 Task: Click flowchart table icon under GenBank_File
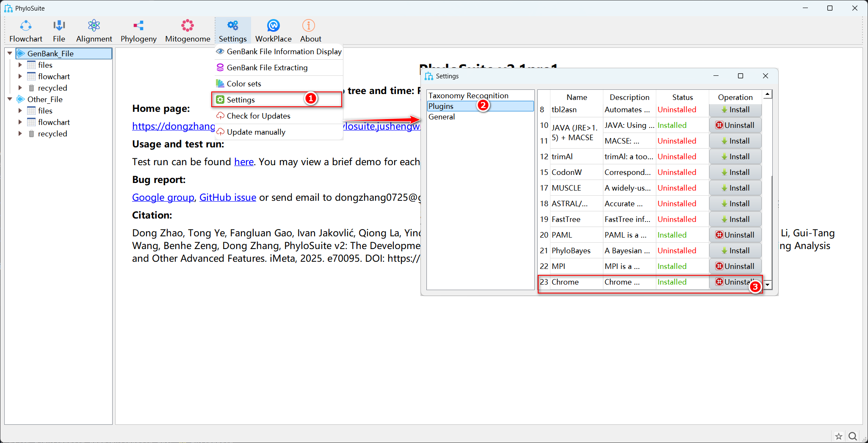[x=31, y=76]
